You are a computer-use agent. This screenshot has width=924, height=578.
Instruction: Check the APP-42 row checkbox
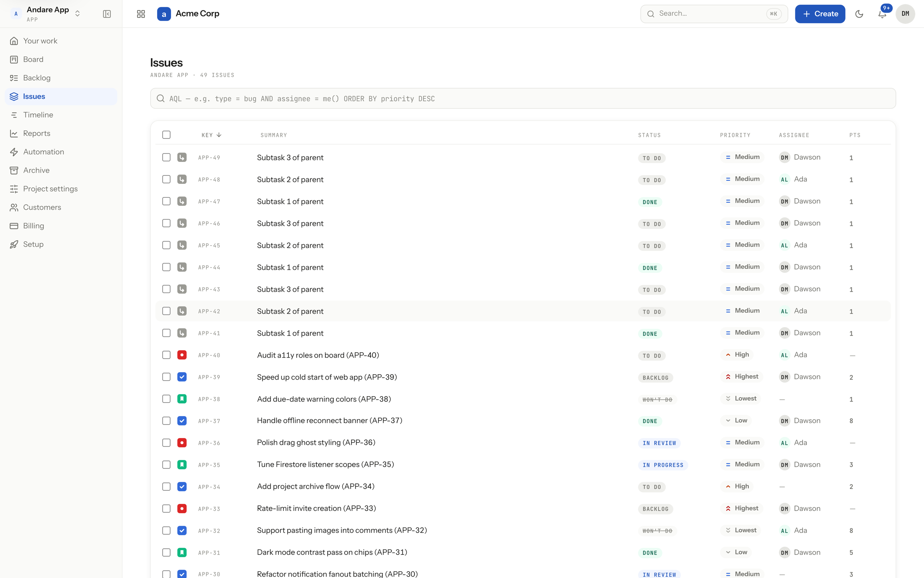(166, 311)
